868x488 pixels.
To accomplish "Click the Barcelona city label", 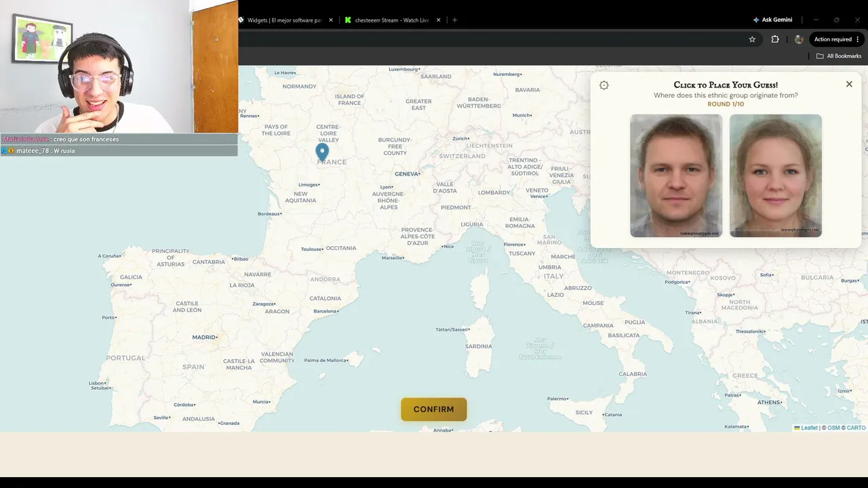I will tap(326, 311).
